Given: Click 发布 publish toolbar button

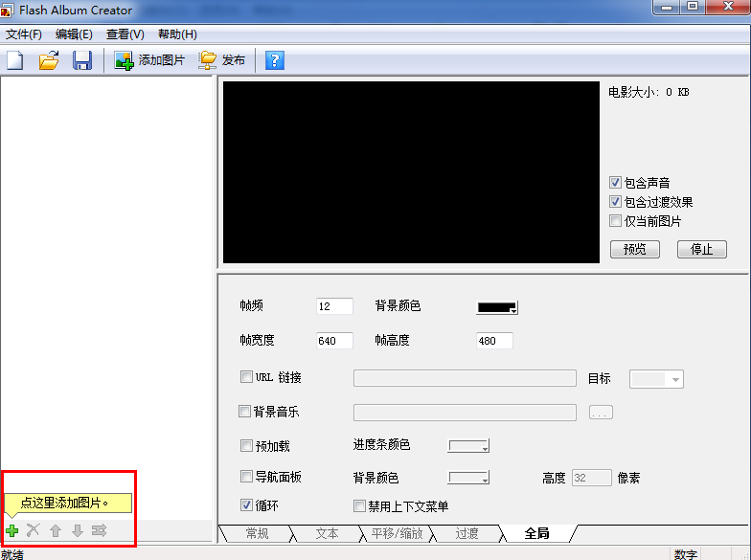Looking at the screenshot, I should [222, 60].
